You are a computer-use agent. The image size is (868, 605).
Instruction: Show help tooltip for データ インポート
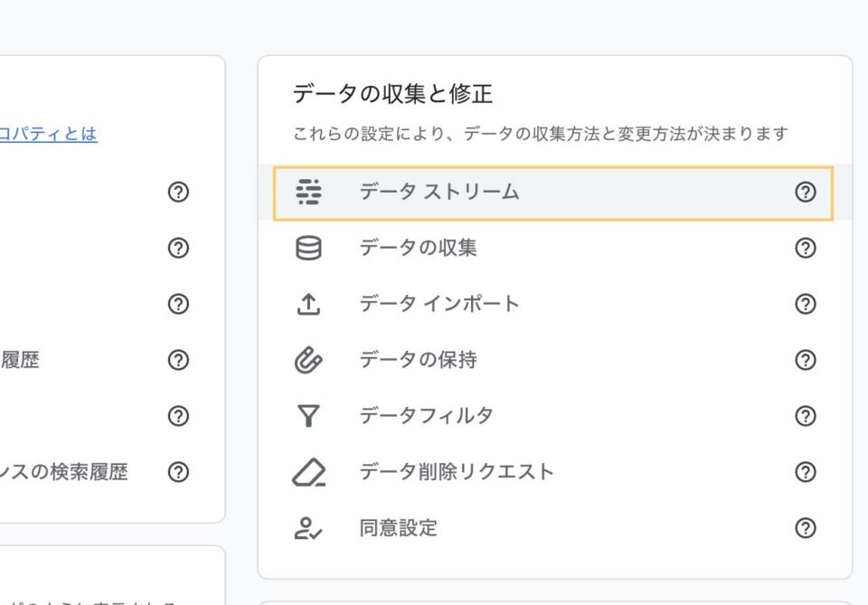(805, 304)
